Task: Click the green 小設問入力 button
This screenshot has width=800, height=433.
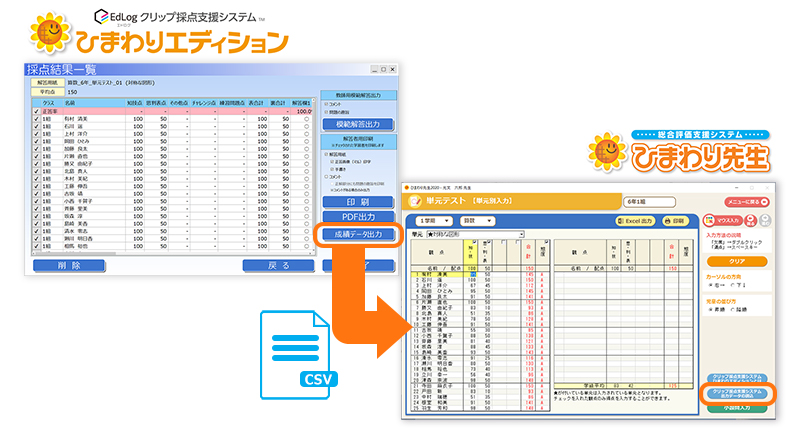Action: 737,409
